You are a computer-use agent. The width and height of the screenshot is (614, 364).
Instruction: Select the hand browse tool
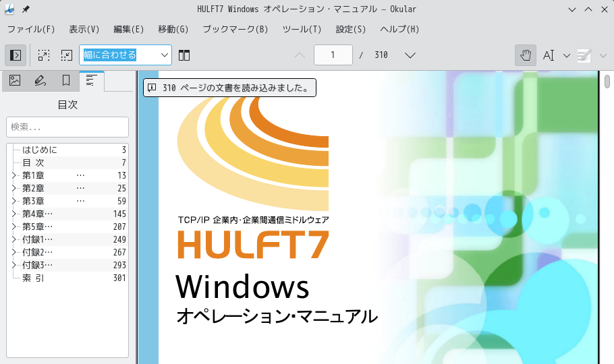526,55
